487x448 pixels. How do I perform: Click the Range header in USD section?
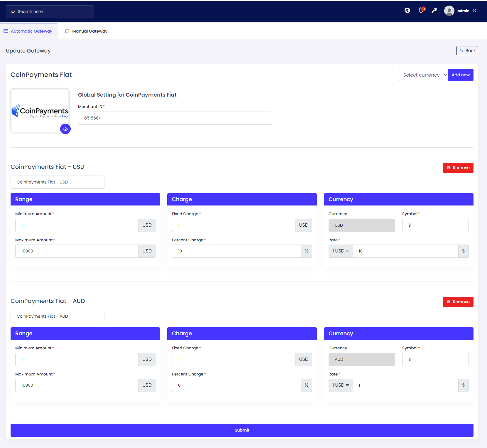(x=85, y=199)
